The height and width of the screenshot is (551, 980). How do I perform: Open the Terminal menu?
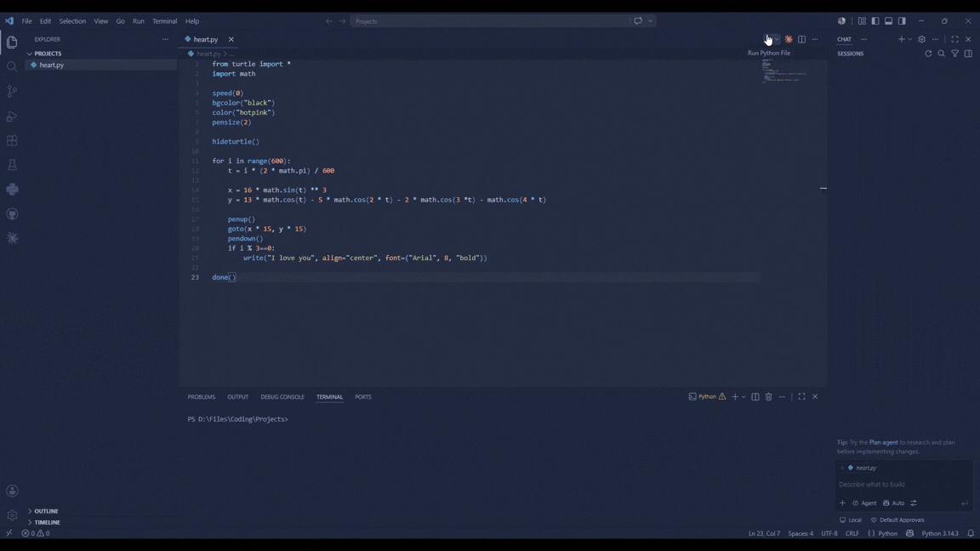(x=164, y=20)
